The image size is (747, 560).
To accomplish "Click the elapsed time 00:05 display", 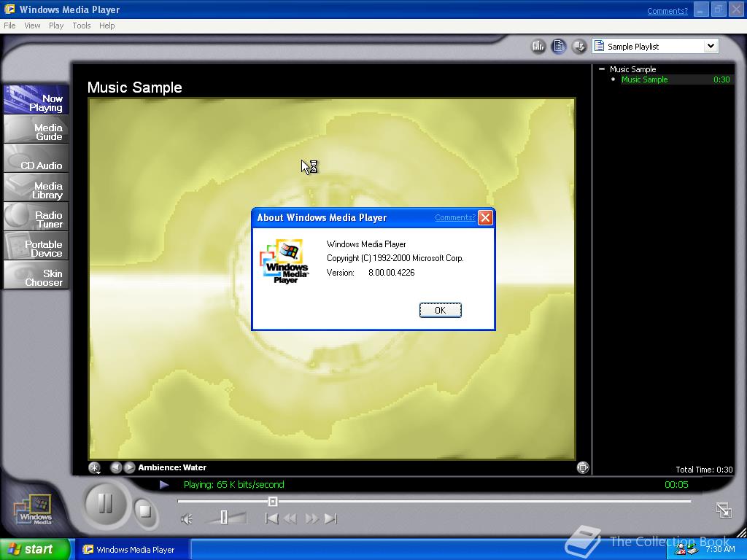I will tap(676, 485).
